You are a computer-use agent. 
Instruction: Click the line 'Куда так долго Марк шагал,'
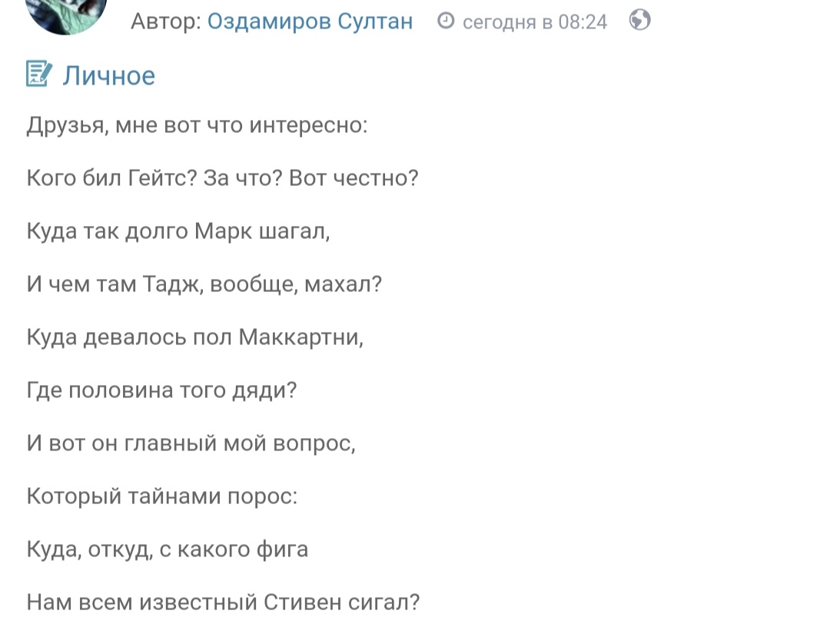(178, 231)
